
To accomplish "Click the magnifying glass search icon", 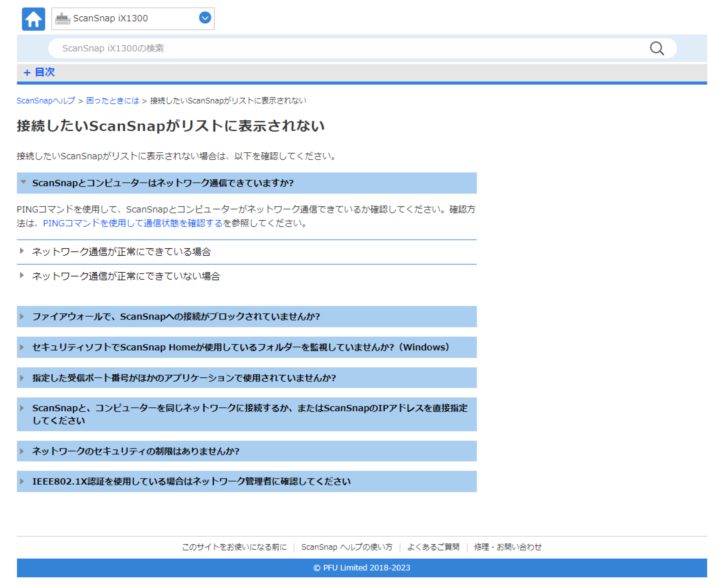I will pyautogui.click(x=656, y=48).
